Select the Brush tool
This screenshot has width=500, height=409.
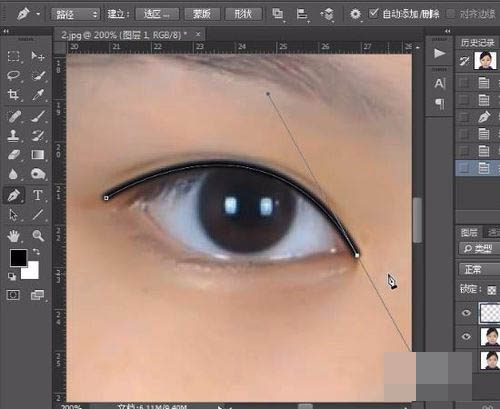[38, 116]
